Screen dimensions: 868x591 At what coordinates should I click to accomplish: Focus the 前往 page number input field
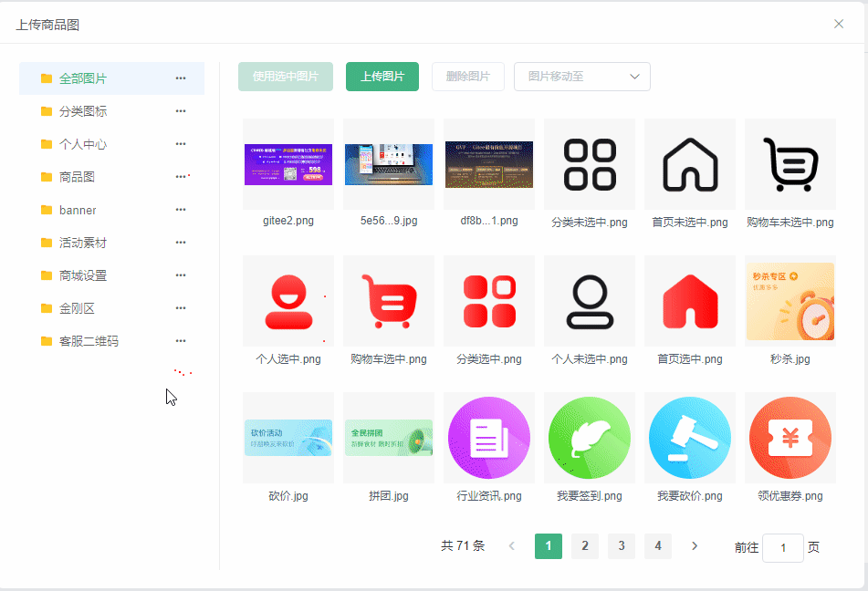782,548
